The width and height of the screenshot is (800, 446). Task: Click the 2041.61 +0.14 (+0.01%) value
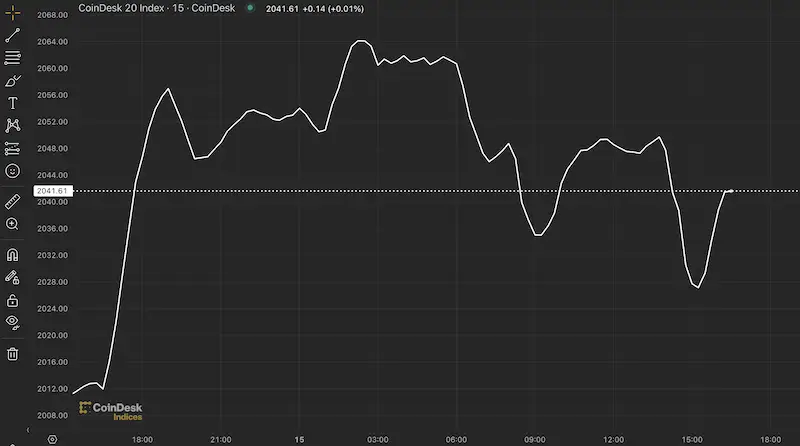[x=315, y=9]
